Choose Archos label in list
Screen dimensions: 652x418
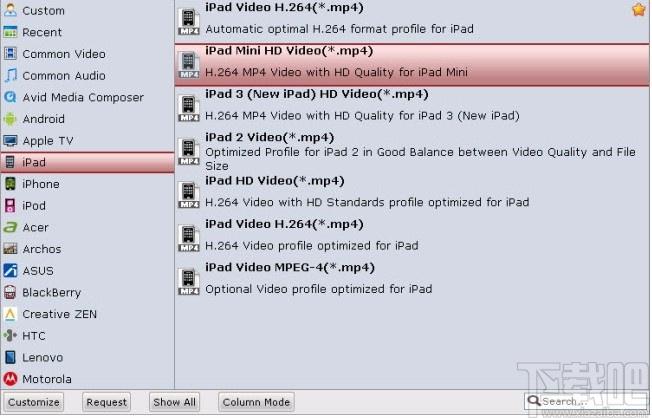[42, 249]
